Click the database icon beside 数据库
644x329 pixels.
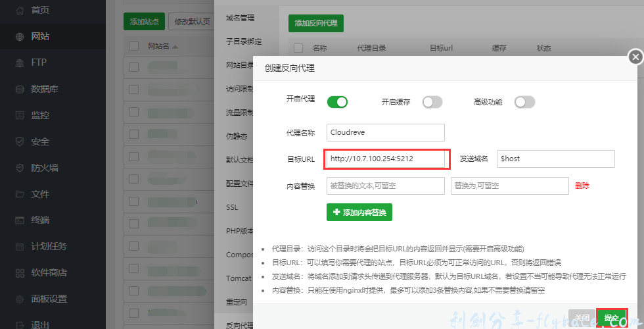pyautogui.click(x=20, y=89)
